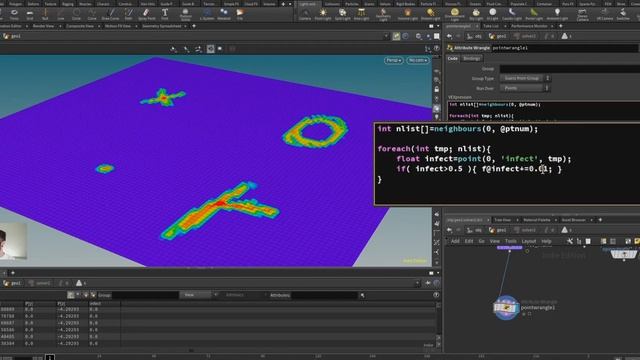Select the pointwrangle1 node
Image resolution: width=640 pixels, height=360 pixels.
pyautogui.click(x=506, y=308)
